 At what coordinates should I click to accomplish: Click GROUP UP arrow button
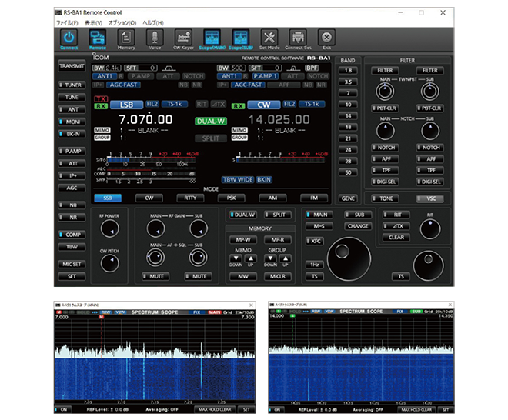pyautogui.click(x=285, y=258)
